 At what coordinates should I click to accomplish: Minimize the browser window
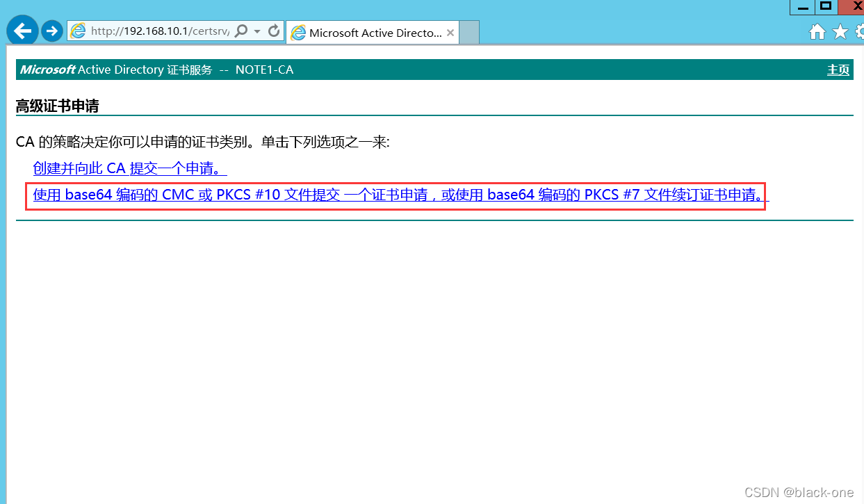point(802,7)
